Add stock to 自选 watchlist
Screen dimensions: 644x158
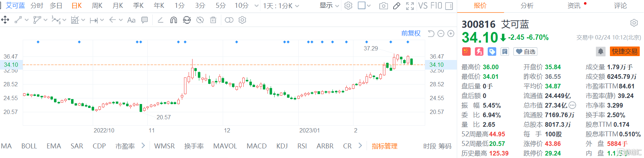tap(526, 52)
